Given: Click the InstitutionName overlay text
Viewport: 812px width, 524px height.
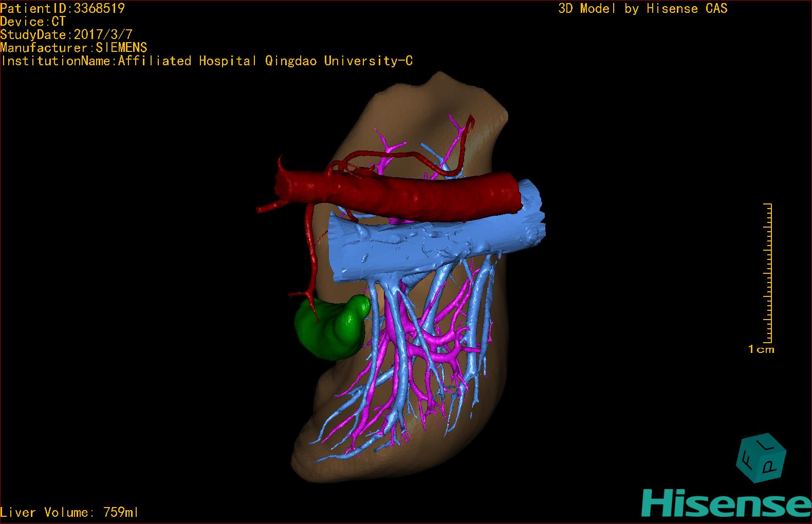Looking at the screenshot, I should coord(206,61).
